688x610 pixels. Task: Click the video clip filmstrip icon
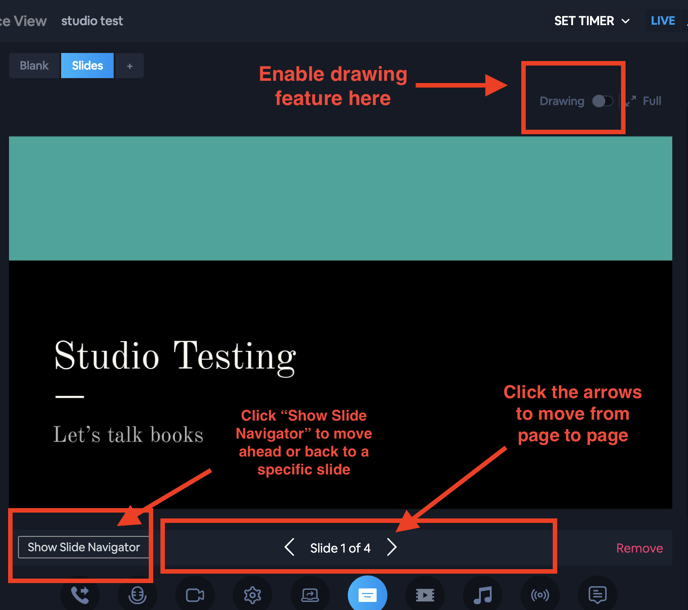coord(425,595)
